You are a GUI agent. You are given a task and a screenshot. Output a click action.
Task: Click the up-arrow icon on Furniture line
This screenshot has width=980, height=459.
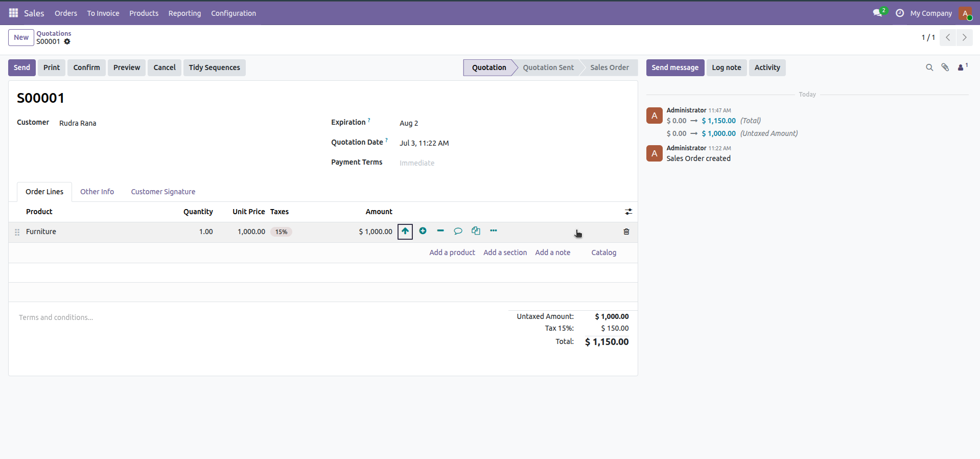pos(405,231)
